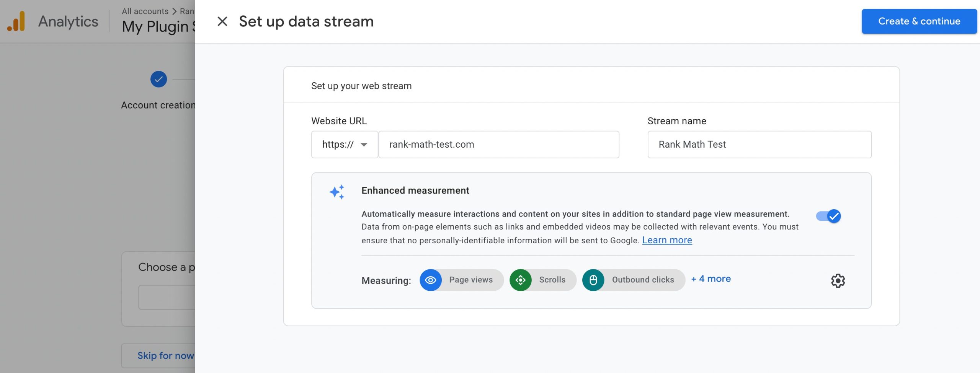Click the Scrolls icon chip
980x373 pixels.
[x=521, y=280]
